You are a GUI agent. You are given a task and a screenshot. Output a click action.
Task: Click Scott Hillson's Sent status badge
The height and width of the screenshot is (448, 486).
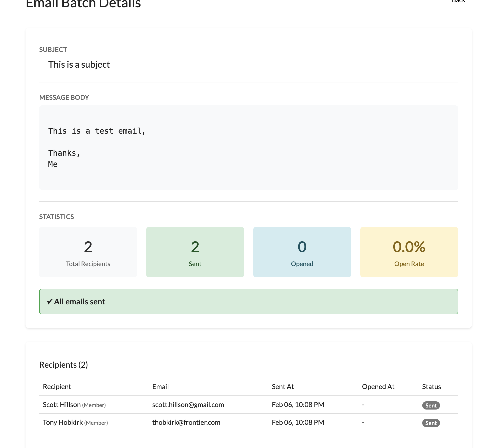click(431, 405)
